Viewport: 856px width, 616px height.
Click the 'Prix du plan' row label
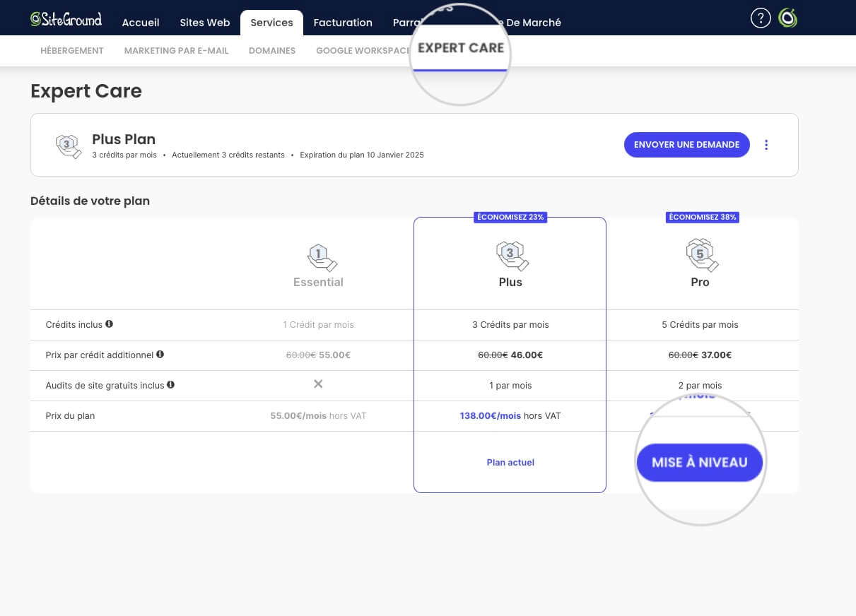point(70,416)
